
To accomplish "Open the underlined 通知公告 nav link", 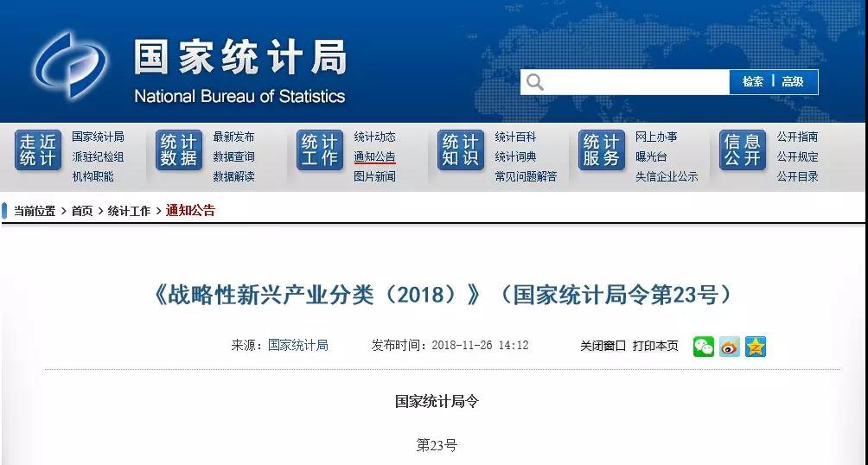I will click(374, 156).
